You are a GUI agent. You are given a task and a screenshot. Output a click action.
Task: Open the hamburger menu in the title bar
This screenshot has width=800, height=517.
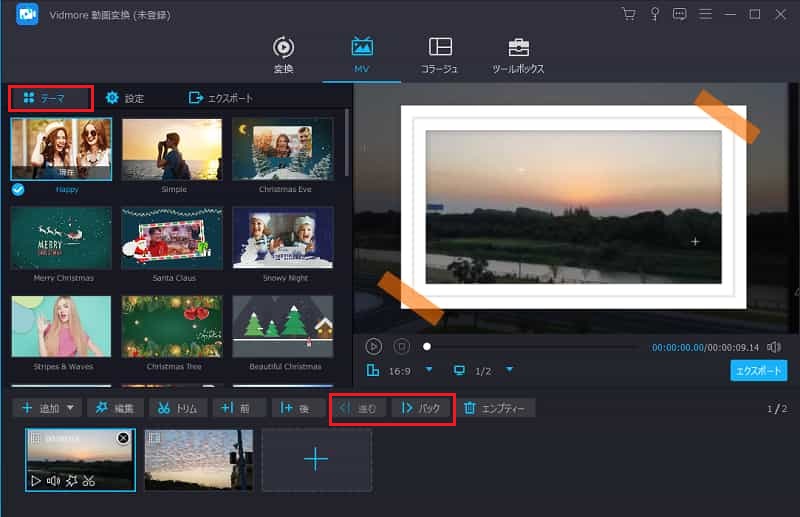705,14
